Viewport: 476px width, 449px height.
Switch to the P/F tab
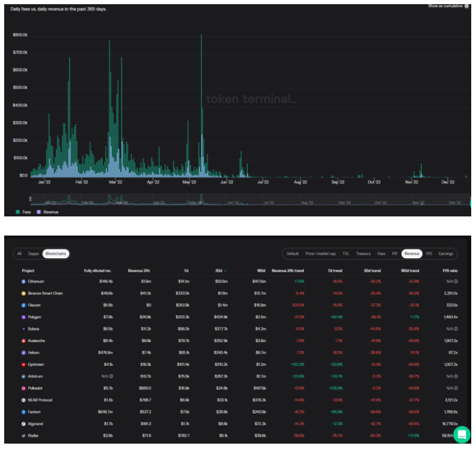click(x=395, y=253)
